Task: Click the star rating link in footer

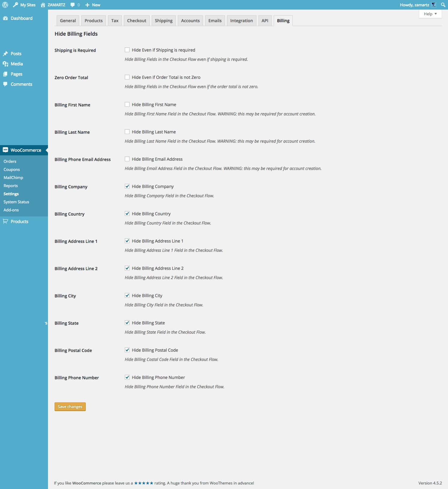Action: click(144, 483)
